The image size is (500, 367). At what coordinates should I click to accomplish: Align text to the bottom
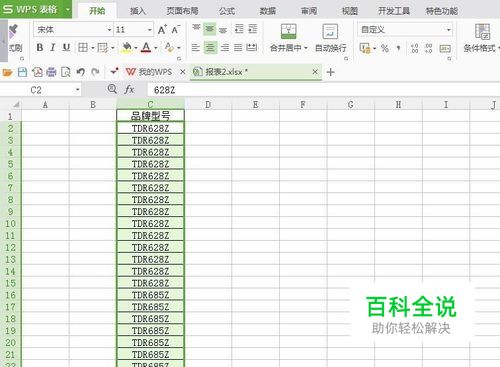pyautogui.click(x=223, y=31)
